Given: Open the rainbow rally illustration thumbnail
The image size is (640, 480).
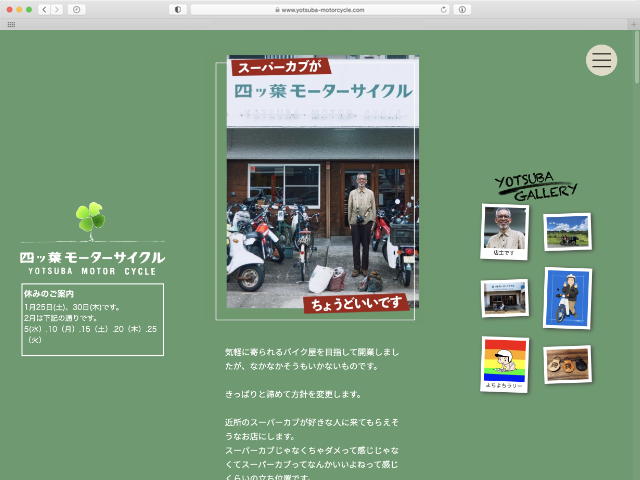Looking at the screenshot, I should click(504, 364).
